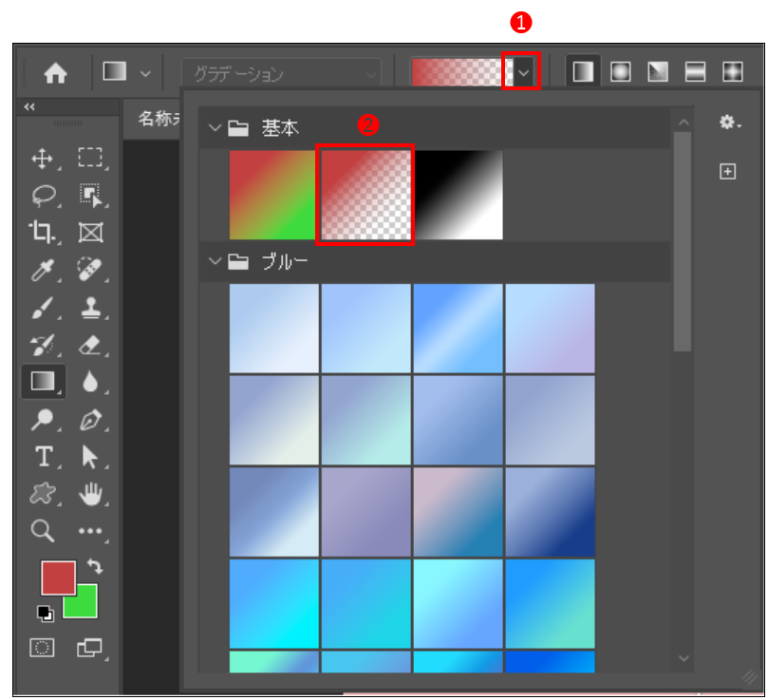Screen dimensions: 768x700
Task: Choose the radial gradient style button
Action: pos(621,72)
